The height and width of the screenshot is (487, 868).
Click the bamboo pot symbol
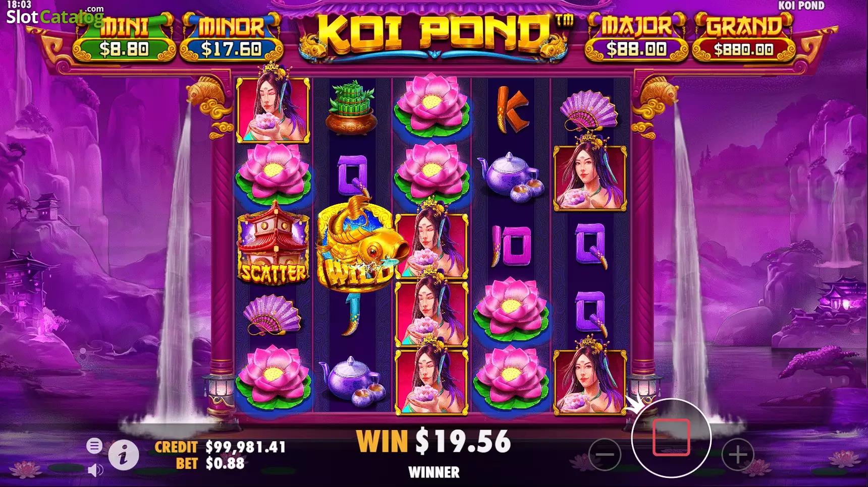[352, 108]
